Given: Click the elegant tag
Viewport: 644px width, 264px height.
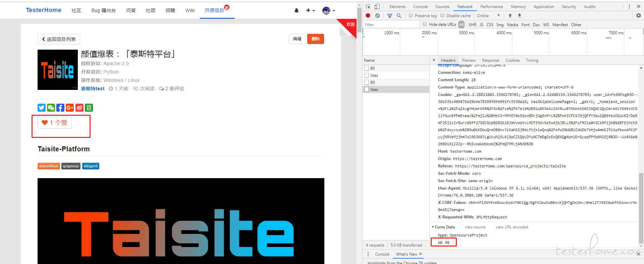Looking at the screenshot, I should (x=91, y=166).
